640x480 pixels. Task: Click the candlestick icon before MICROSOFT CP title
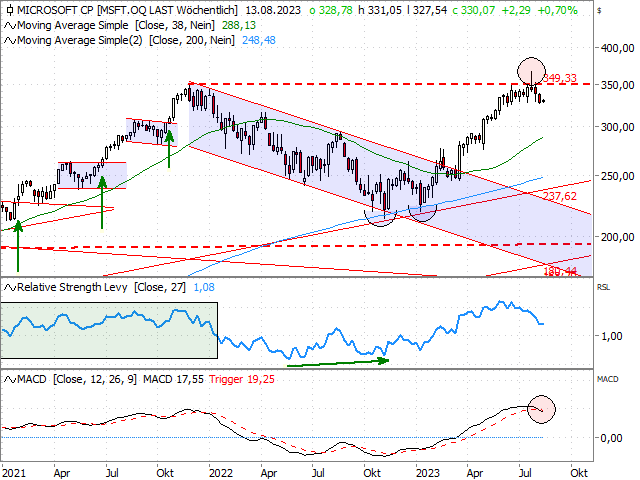pos(10,10)
